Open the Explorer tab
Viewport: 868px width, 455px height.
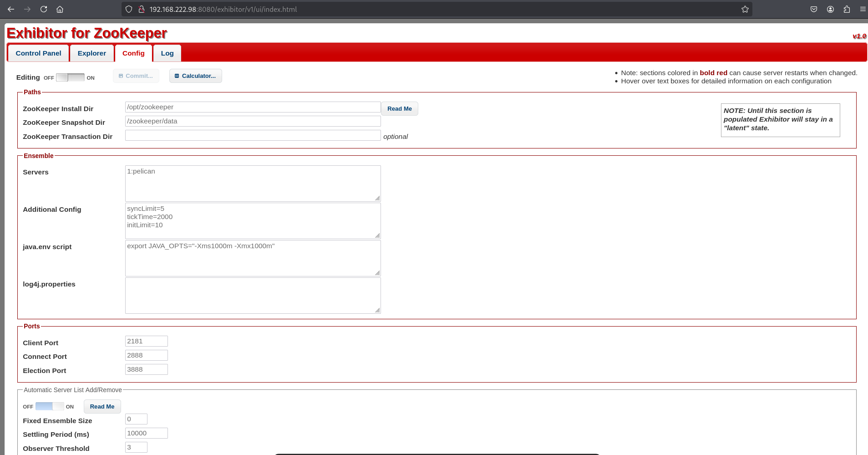click(x=91, y=53)
